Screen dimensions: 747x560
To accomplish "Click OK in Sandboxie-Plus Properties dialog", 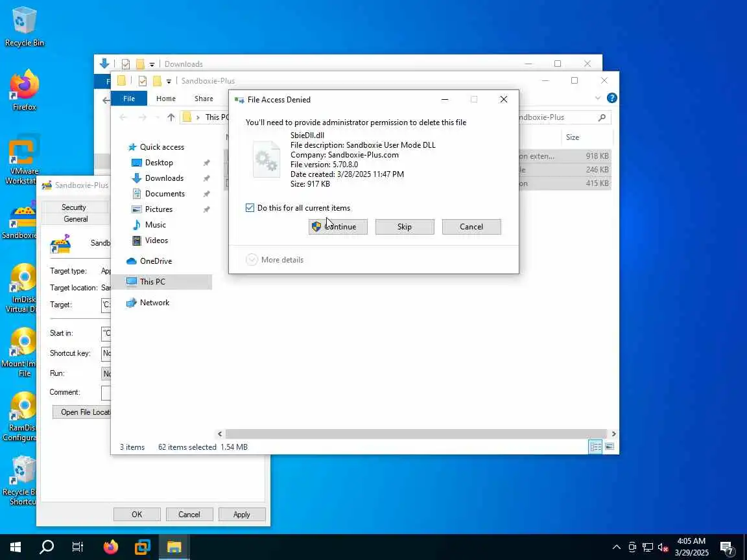I will [137, 514].
